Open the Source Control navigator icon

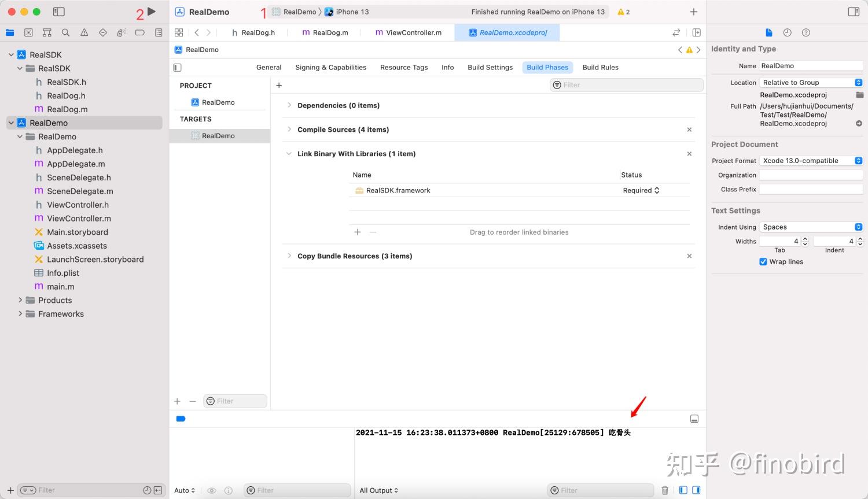tap(28, 33)
